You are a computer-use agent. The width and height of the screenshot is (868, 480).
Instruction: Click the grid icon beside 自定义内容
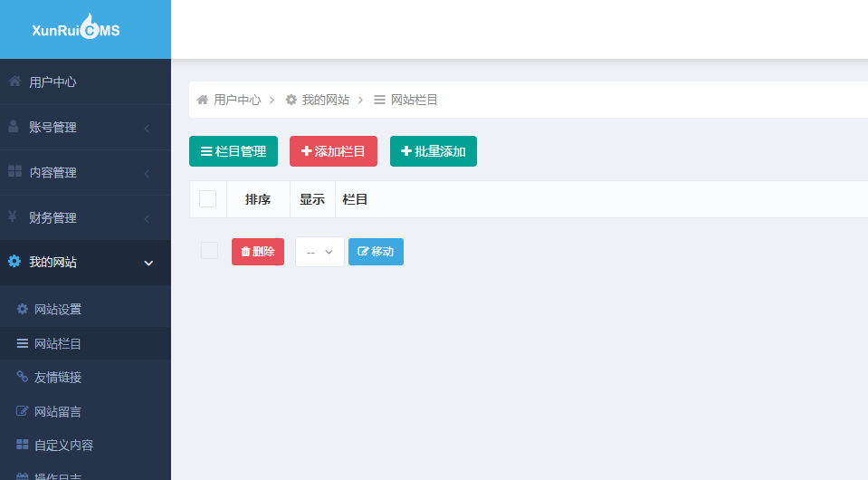coord(22,445)
